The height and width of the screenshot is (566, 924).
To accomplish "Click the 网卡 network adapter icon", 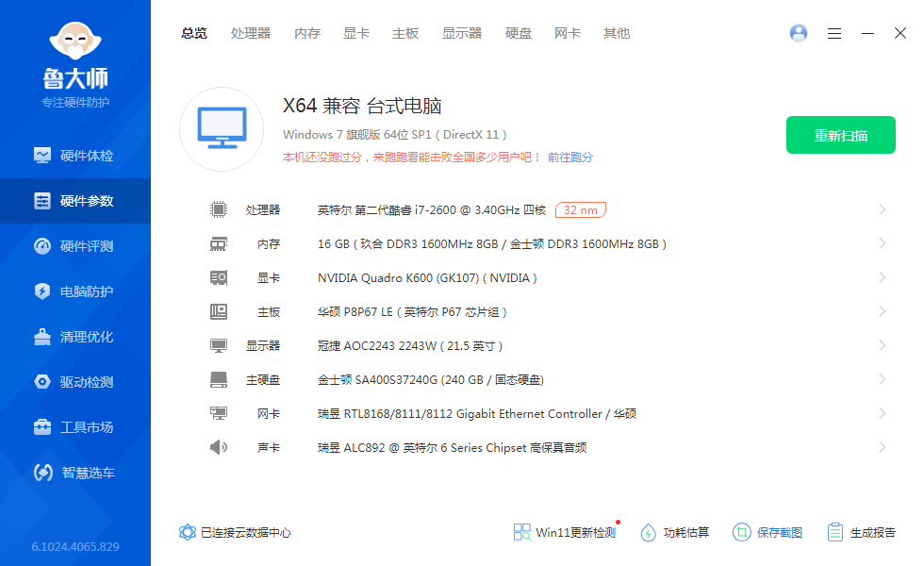I will [219, 413].
